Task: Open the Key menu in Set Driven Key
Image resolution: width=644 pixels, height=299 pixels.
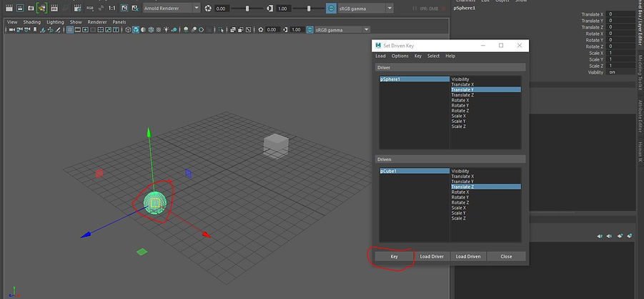Action: (417, 56)
